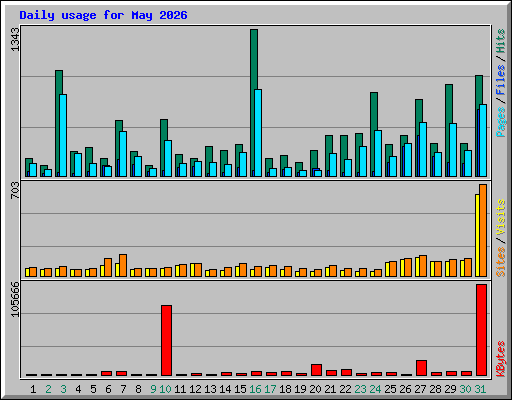The image size is (512, 400).
Task: Click the tallest green Hits bar for day 16
Action: click(x=254, y=59)
